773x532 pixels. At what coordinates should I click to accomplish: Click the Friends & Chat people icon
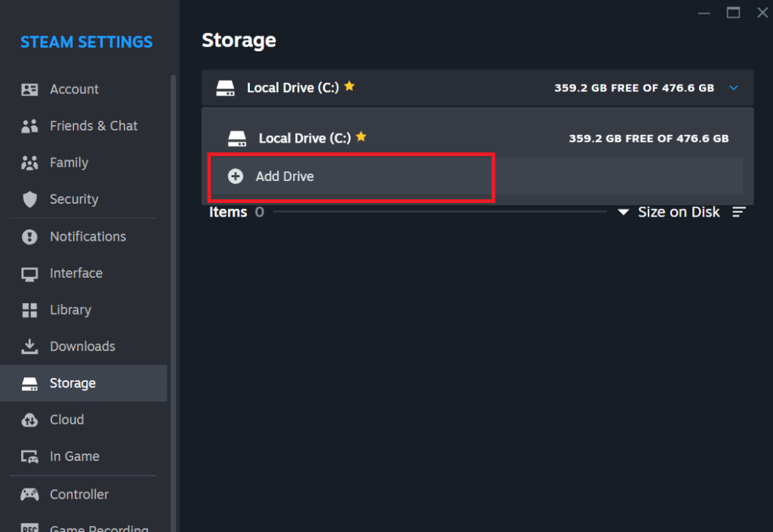(29, 126)
